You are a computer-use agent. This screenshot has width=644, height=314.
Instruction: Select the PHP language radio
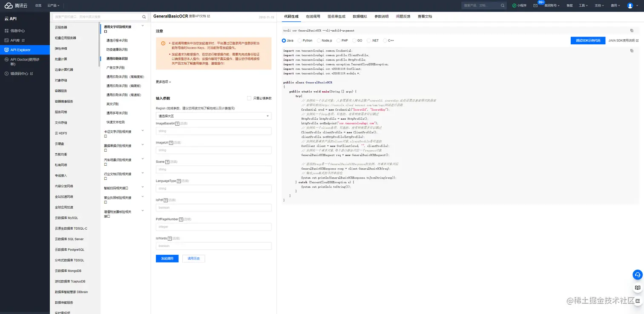[x=338, y=40]
